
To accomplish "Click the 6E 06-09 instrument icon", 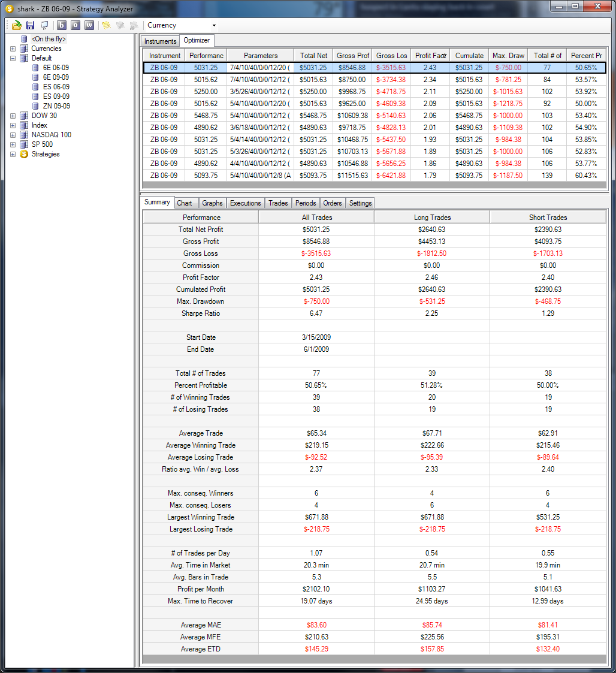I will click(35, 67).
